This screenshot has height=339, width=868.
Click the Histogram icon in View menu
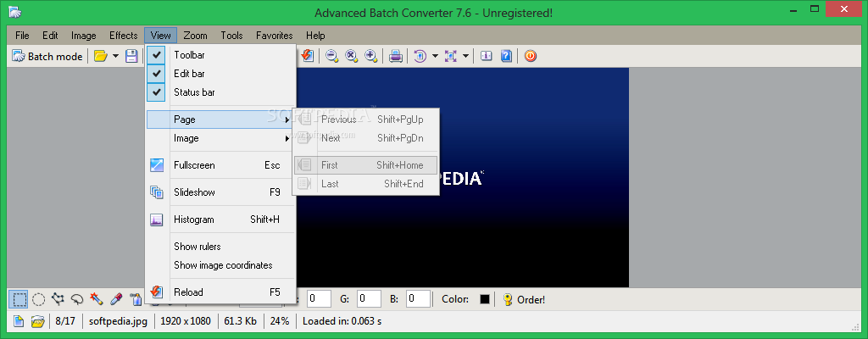point(157,220)
